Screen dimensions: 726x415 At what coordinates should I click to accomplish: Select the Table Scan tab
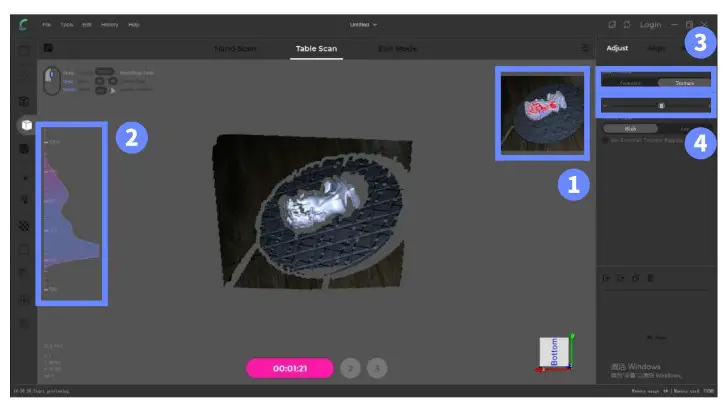[x=316, y=49]
